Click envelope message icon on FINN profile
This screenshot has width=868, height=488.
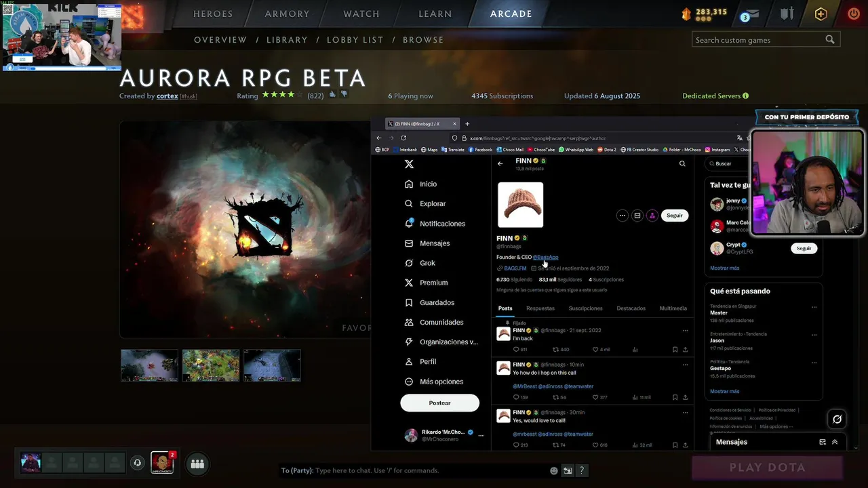pos(637,216)
